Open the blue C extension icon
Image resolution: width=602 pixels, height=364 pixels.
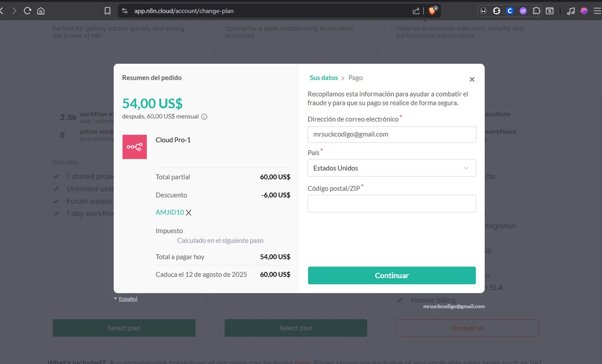click(x=510, y=11)
